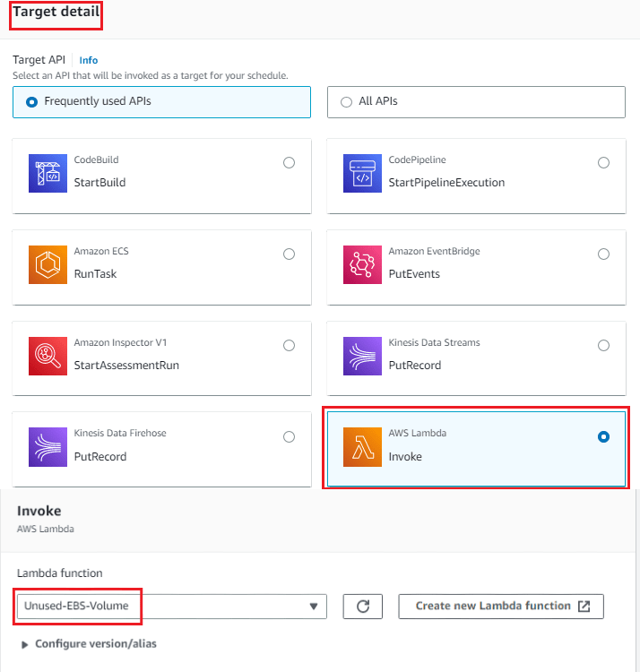Image resolution: width=640 pixels, height=672 pixels.
Task: Click the Kinesis Data Streams icon
Action: click(362, 356)
